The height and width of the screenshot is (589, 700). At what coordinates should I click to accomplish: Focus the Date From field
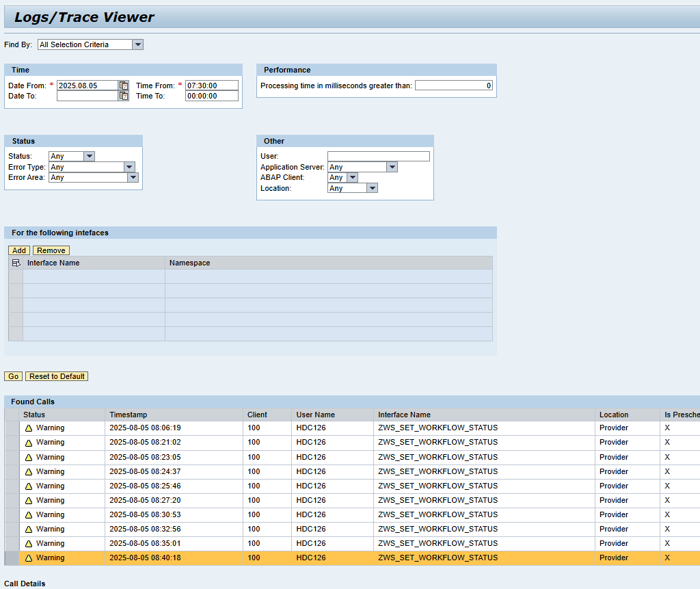pos(87,86)
